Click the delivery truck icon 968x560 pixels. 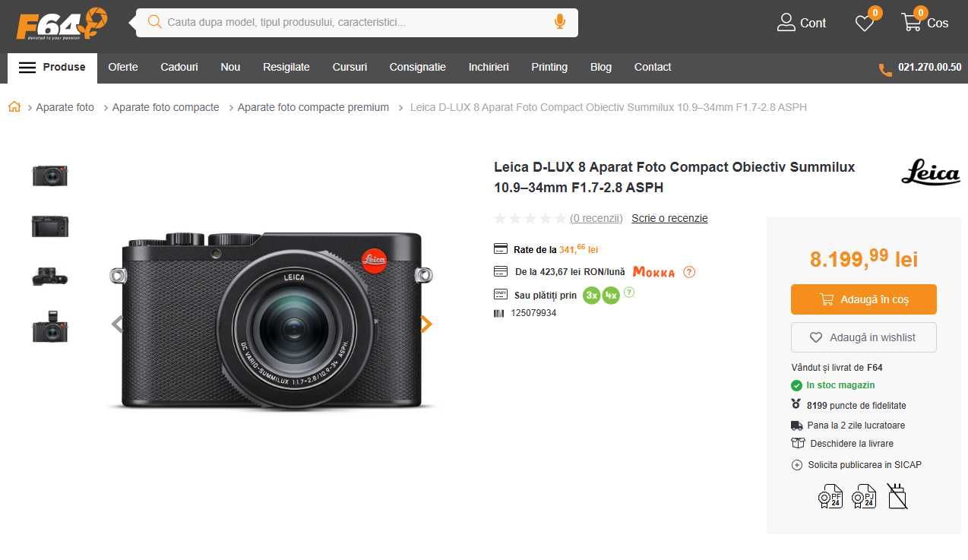[x=797, y=426]
